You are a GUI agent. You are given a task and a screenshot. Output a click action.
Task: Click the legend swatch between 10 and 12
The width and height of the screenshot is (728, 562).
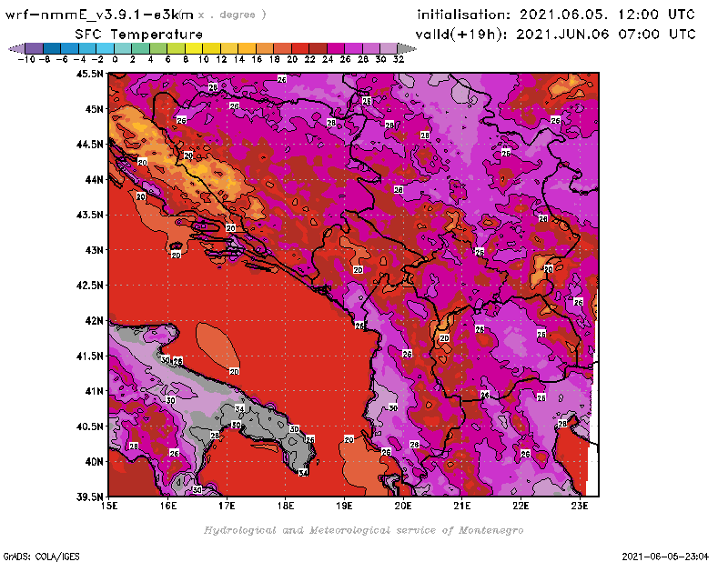[211, 48]
